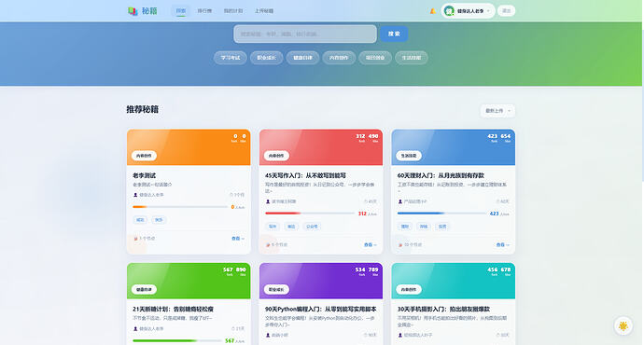Viewport: 644px width, 345px height.
Task: Click the duration icon on 老李测试 card
Action: pyautogui.click(x=231, y=195)
